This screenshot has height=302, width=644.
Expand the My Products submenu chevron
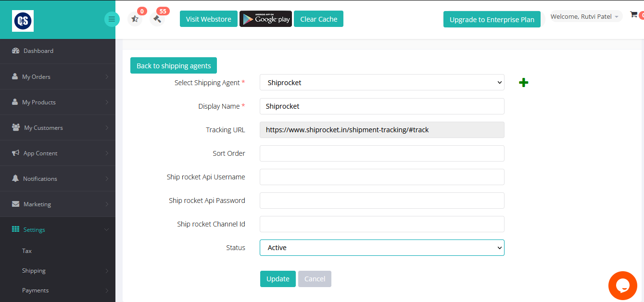(106, 102)
